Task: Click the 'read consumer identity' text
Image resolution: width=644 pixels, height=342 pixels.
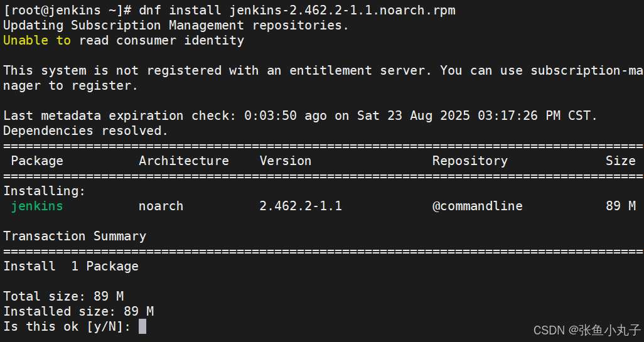Action: (x=161, y=40)
